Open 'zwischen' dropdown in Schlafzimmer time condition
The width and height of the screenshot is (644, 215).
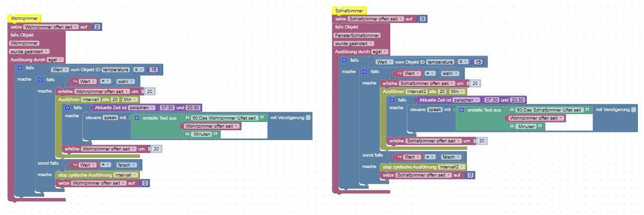(467, 100)
